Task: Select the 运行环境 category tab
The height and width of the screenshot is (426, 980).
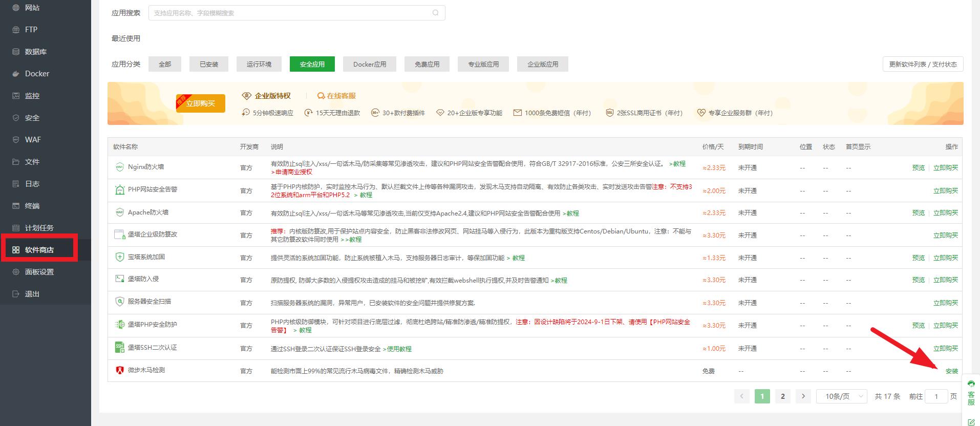Action: click(x=259, y=64)
